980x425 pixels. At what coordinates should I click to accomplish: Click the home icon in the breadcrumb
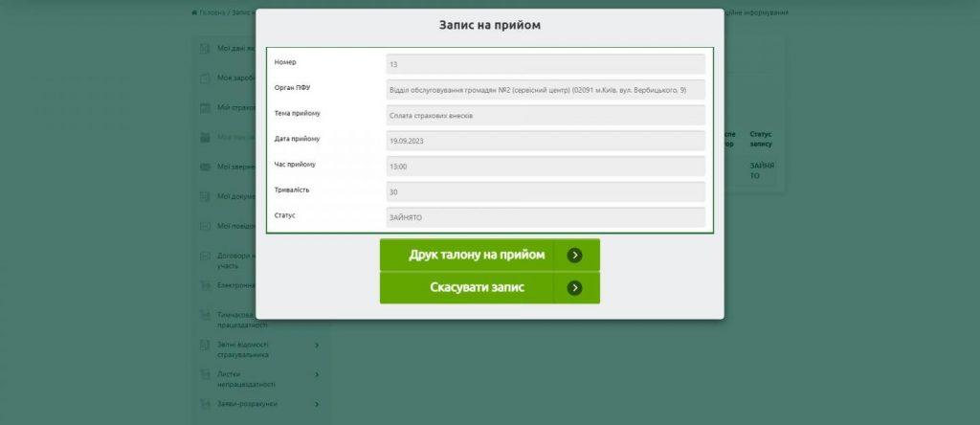click(195, 12)
